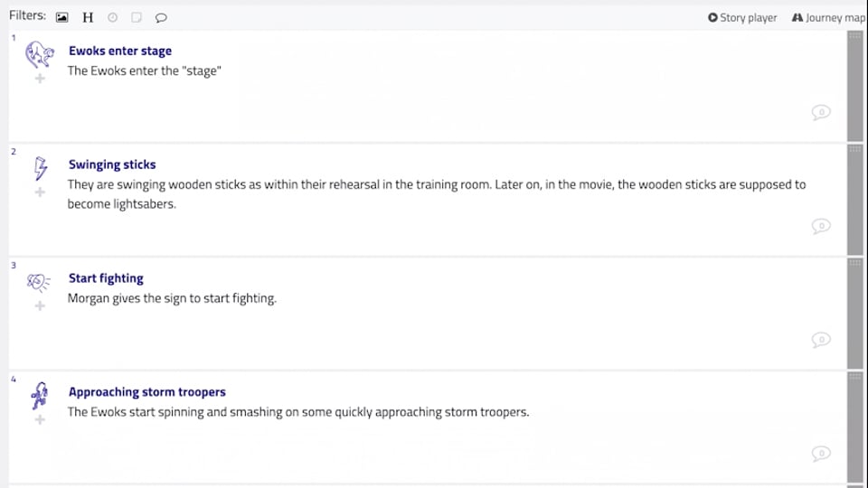
Task: Toggle the heading (H) filter
Action: coord(88,17)
